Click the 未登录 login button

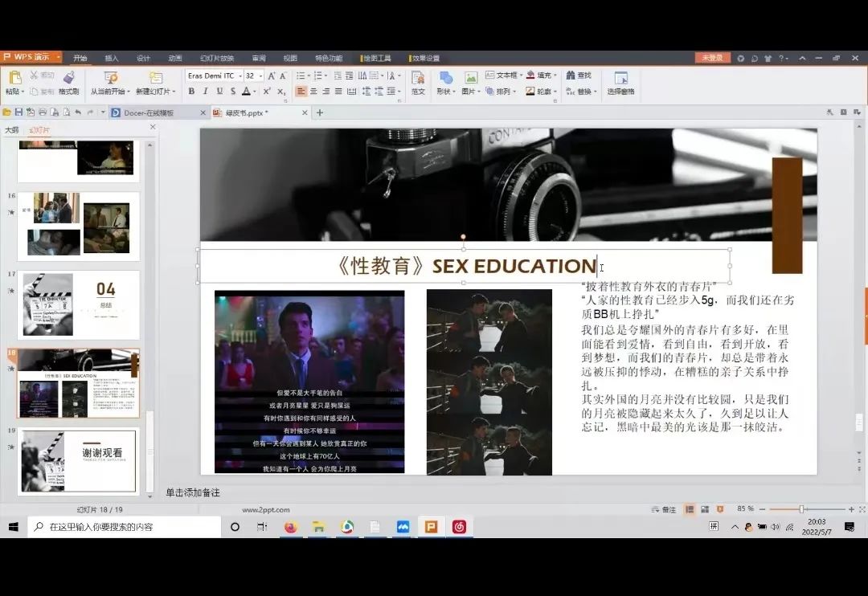(711, 57)
